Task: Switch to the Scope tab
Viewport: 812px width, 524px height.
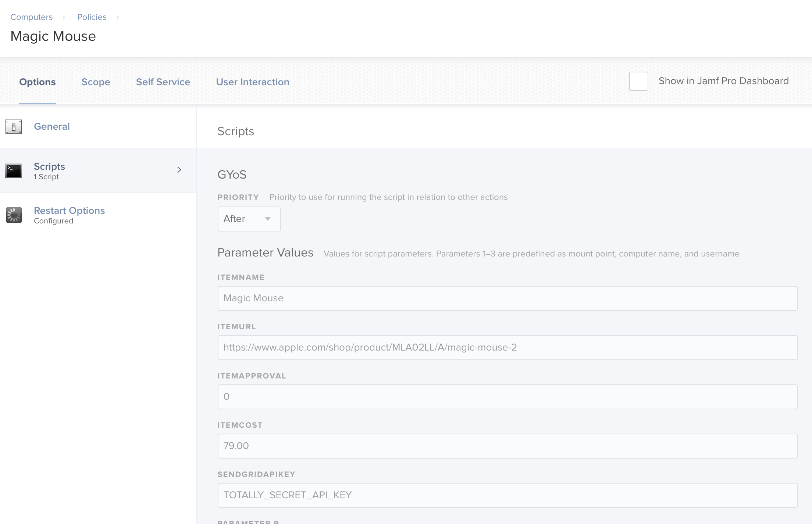Action: pos(95,82)
